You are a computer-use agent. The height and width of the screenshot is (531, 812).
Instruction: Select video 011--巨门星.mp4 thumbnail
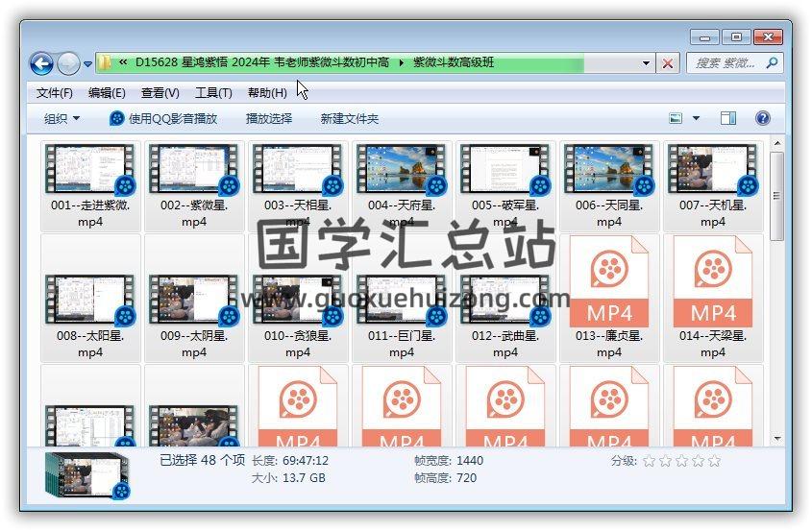pos(402,300)
